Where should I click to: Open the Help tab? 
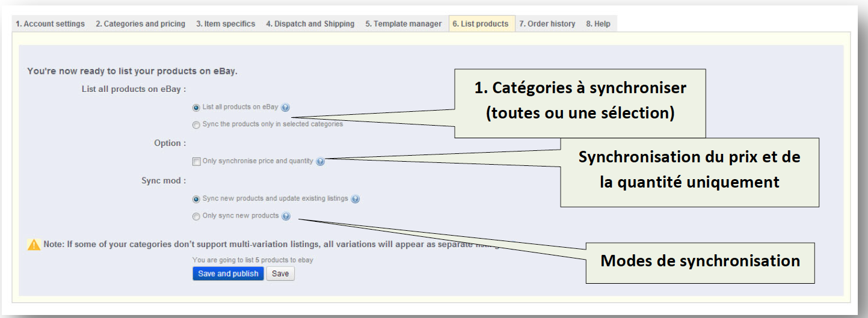coord(599,24)
